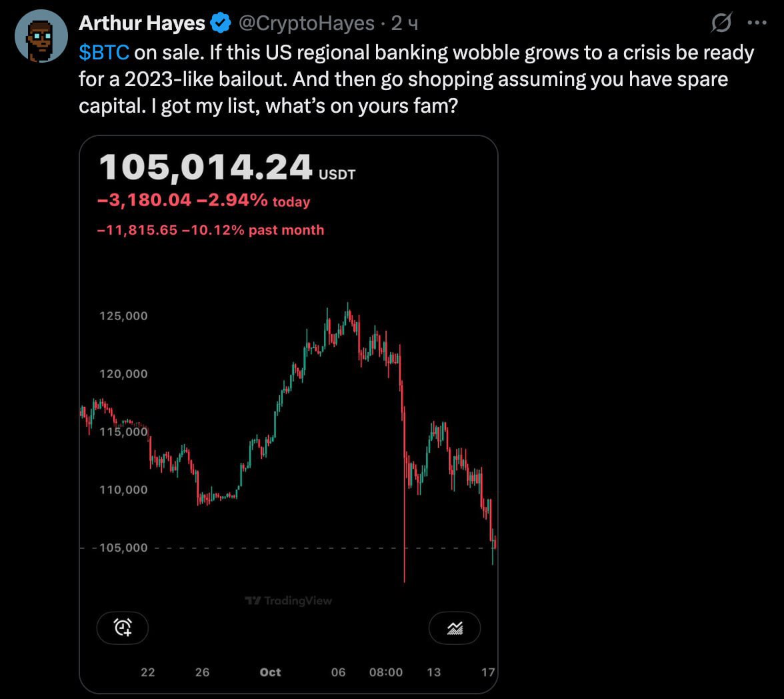The image size is (784, 699).
Task: Click the 13 date marker on axis
Action: click(433, 672)
